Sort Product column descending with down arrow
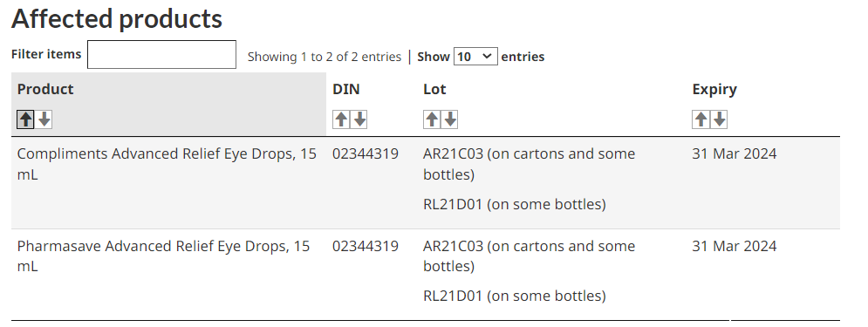 44,119
